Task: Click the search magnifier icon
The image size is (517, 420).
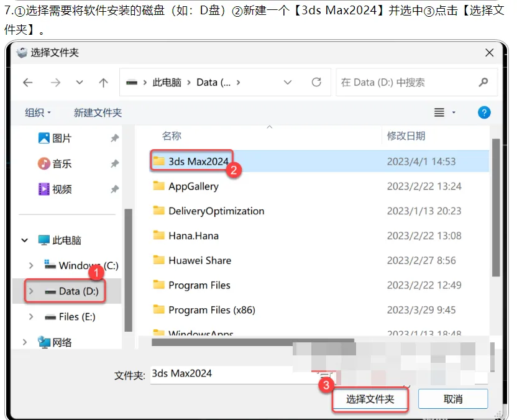Action: [x=483, y=82]
